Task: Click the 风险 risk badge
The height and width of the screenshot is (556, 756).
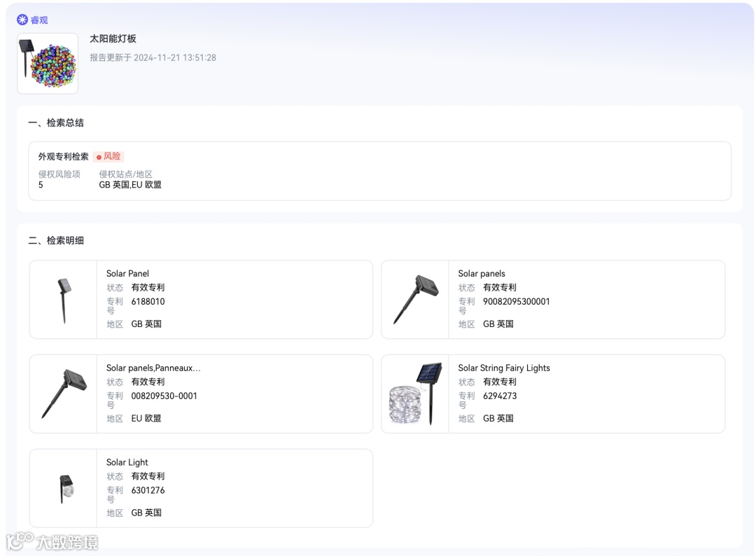Action: coord(109,156)
